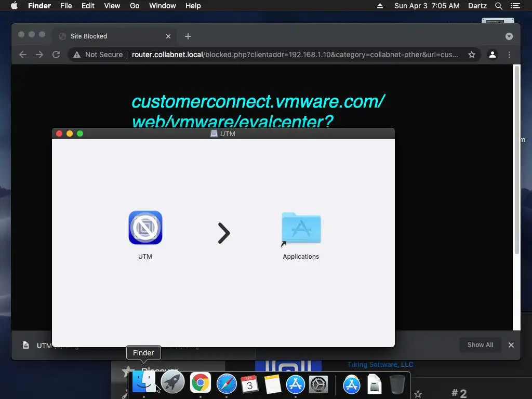Open the Calendar app in the Dock
The height and width of the screenshot is (399, 532).
pos(249,384)
